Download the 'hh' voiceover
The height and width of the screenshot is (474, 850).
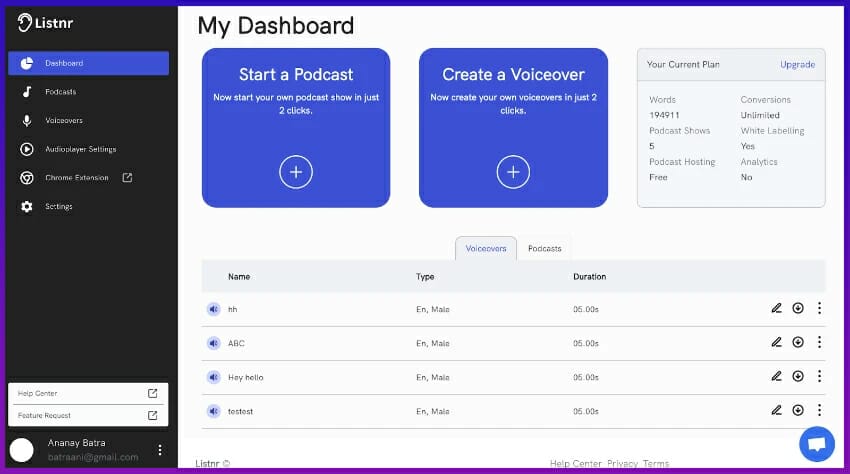[798, 308]
